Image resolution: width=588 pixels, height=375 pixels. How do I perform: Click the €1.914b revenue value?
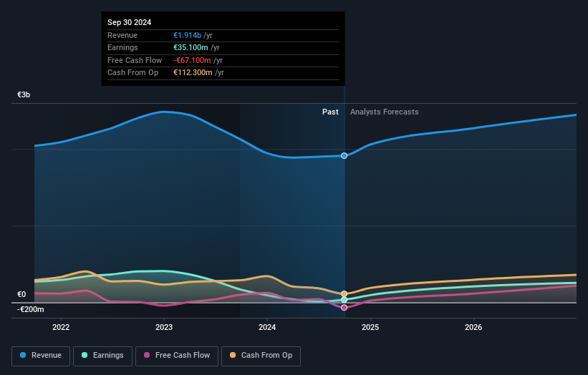click(187, 35)
